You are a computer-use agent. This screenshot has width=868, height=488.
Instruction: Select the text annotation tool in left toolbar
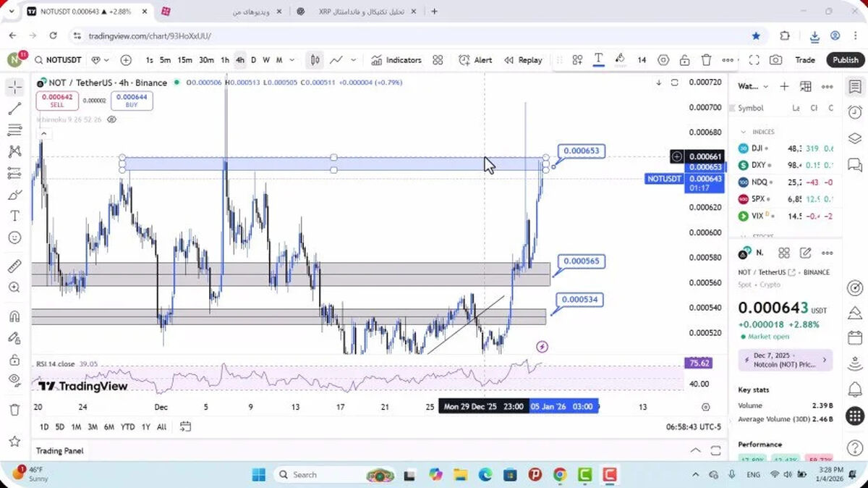(14, 216)
